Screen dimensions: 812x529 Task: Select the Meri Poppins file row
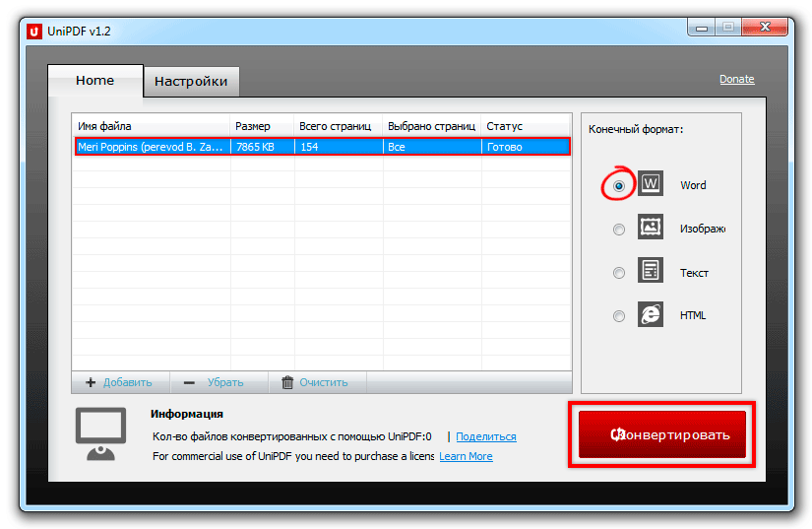(x=323, y=147)
